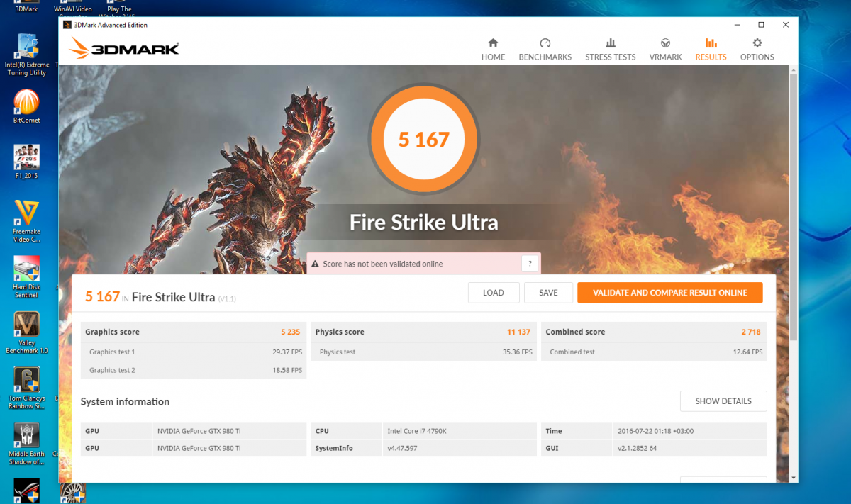This screenshot has height=504, width=851.
Task: Open Intel Extreme Tuning Utility desktop icon
Action: (x=26, y=55)
